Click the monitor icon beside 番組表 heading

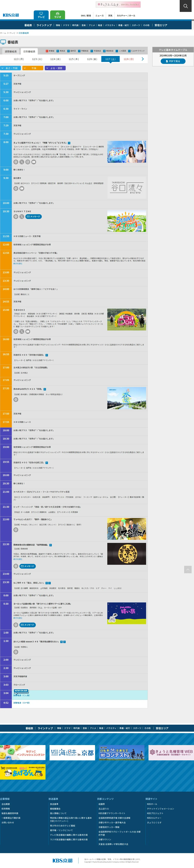tap(3, 42)
